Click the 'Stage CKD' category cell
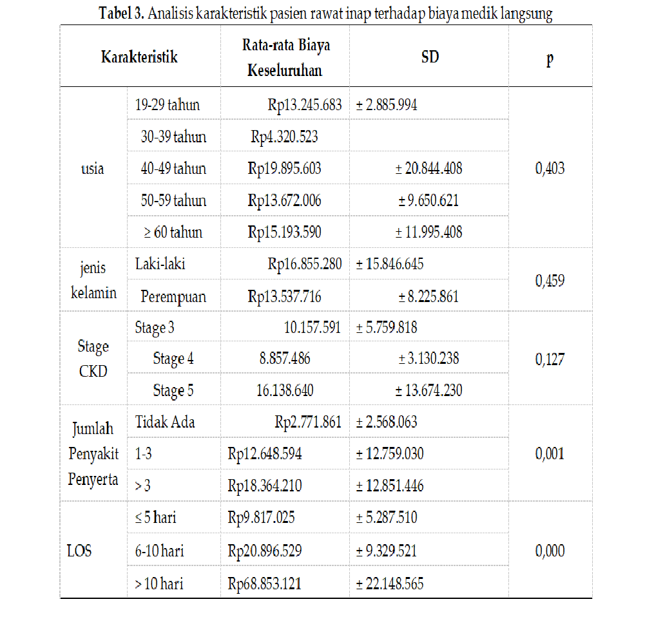This screenshot has height=644, width=645. pos(93,359)
